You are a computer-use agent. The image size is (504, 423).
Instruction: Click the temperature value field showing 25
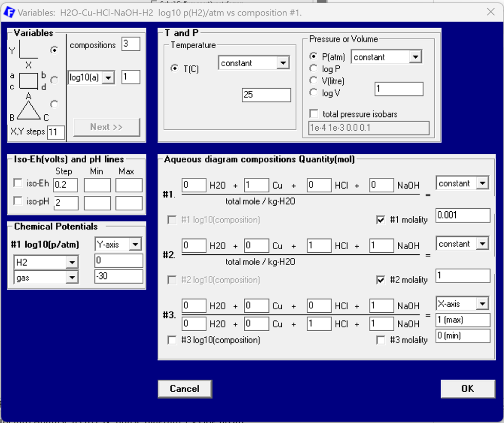click(266, 95)
